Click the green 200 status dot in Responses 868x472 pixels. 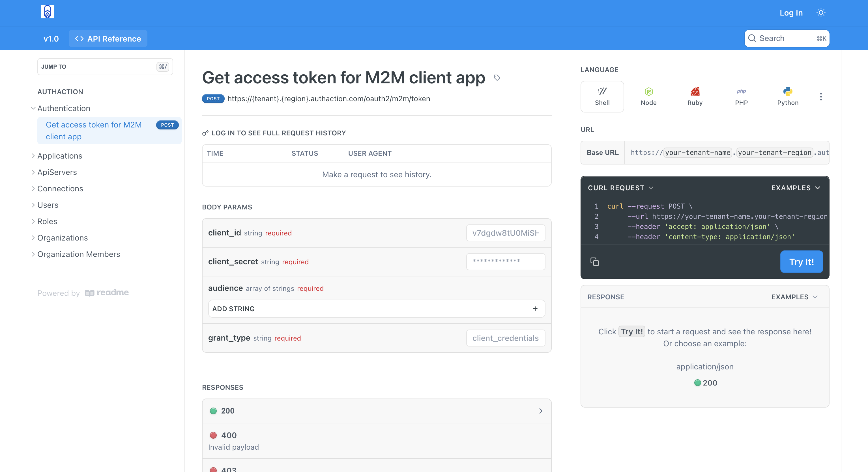click(x=213, y=411)
